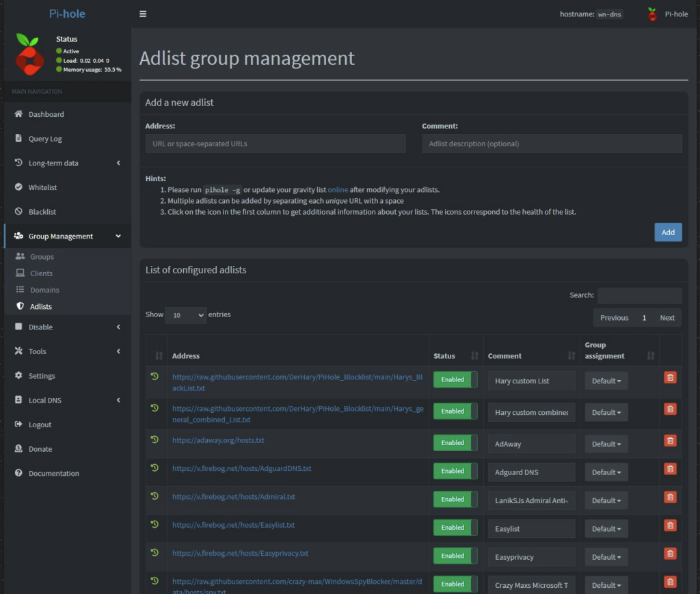
Task: Select table page number 1
Action: 644,318
